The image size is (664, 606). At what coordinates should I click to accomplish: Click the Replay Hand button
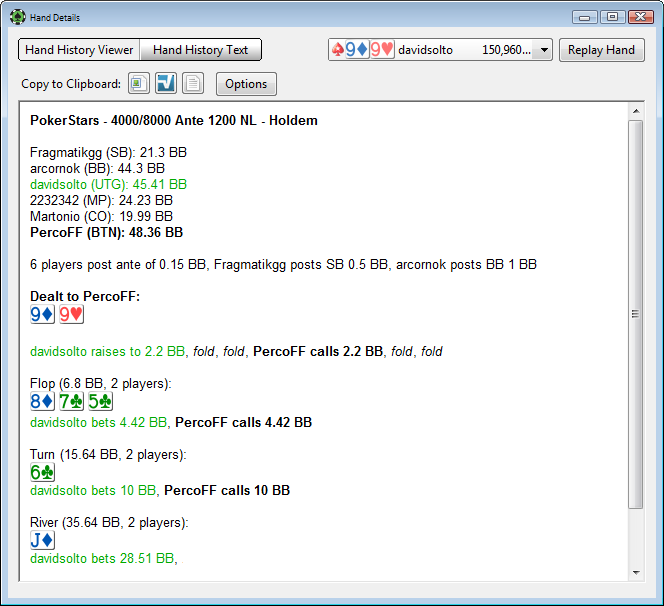601,50
